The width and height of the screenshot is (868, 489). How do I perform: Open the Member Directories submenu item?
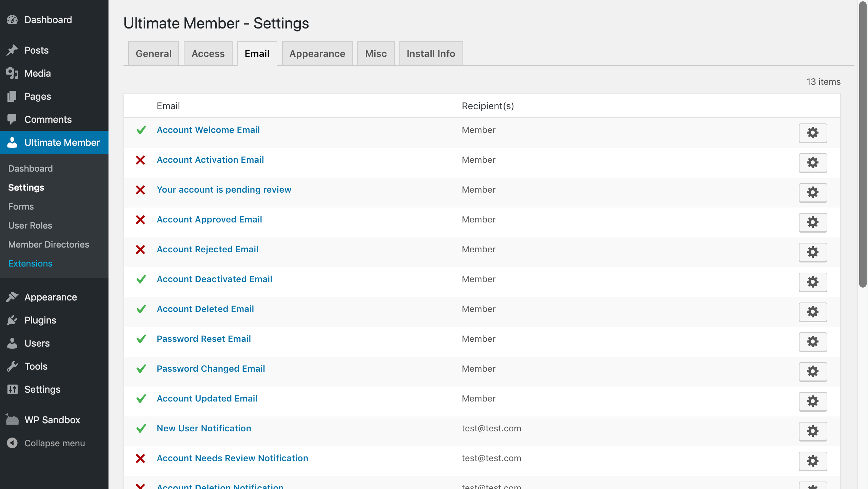[x=48, y=244]
